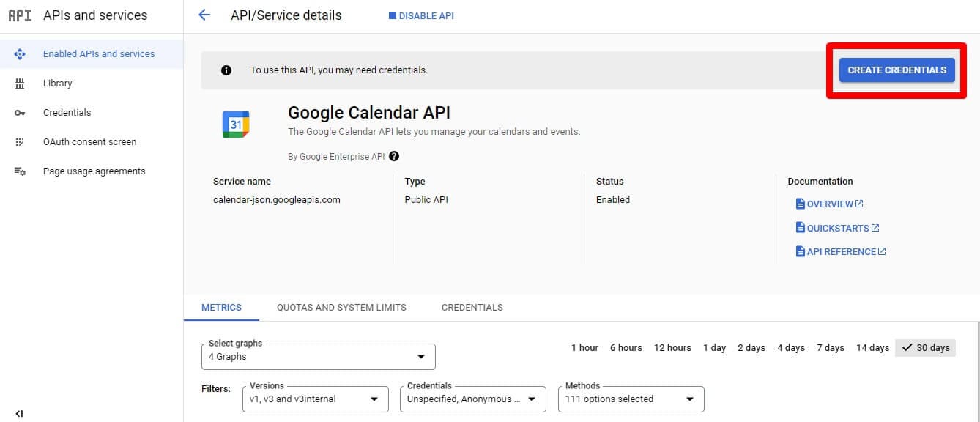Image resolution: width=980 pixels, height=422 pixels.
Task: Switch to the CREDENTIALS tab
Action: pyautogui.click(x=472, y=308)
